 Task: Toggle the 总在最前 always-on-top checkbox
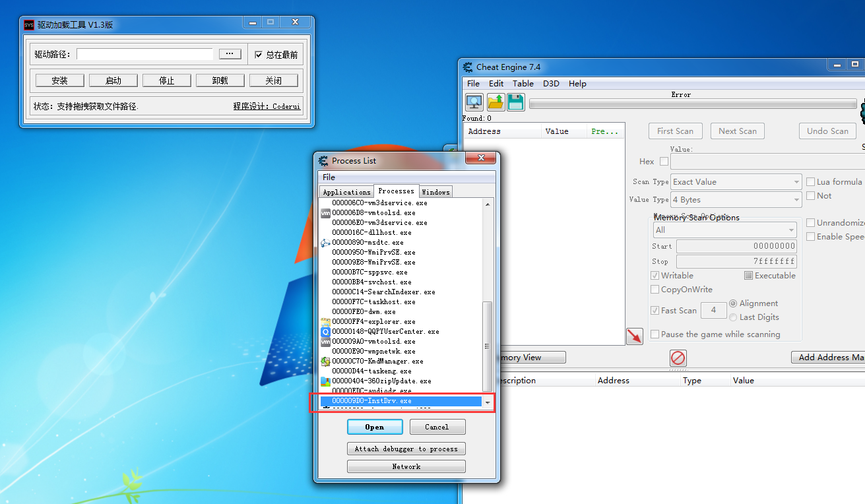coord(259,55)
